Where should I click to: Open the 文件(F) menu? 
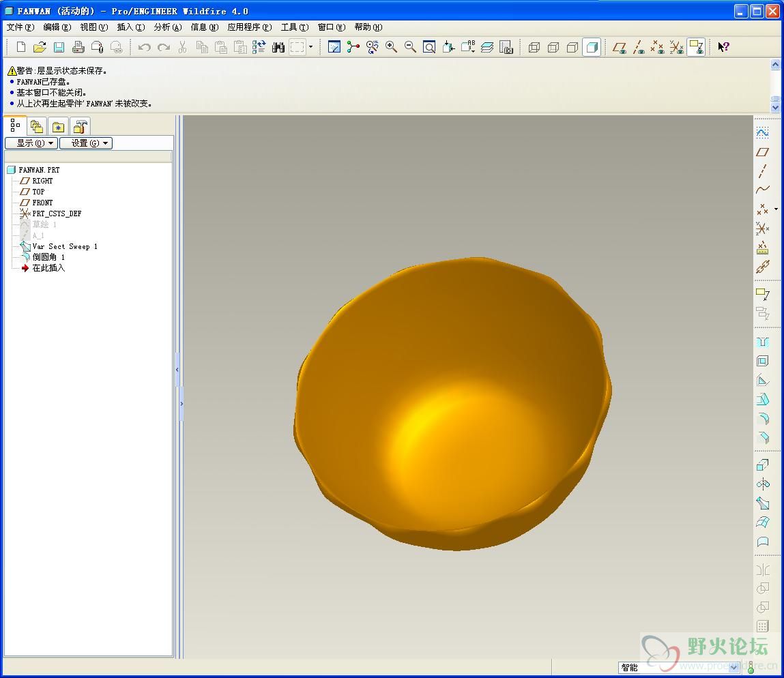tap(20, 27)
